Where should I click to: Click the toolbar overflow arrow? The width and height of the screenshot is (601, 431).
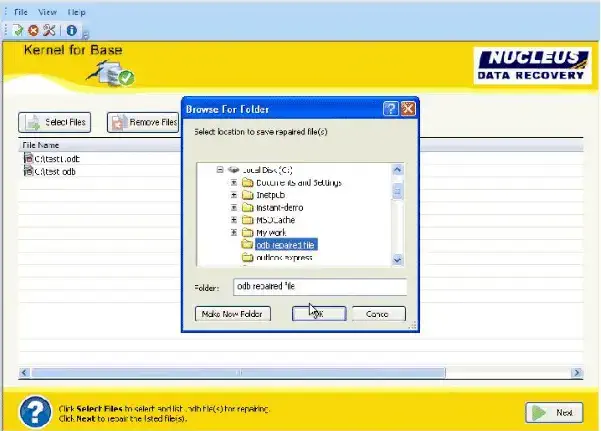coord(85,36)
